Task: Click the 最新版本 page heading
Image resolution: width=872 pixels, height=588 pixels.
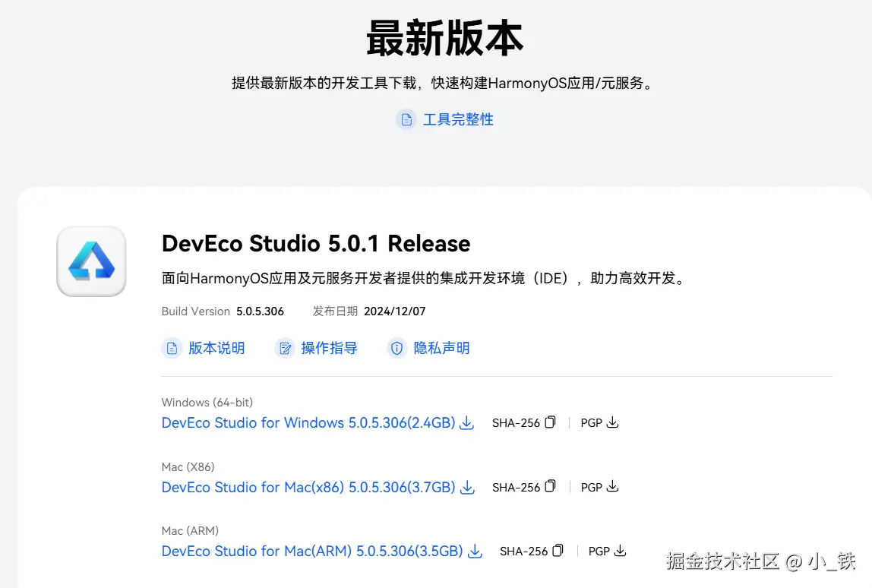Action: pos(445,38)
